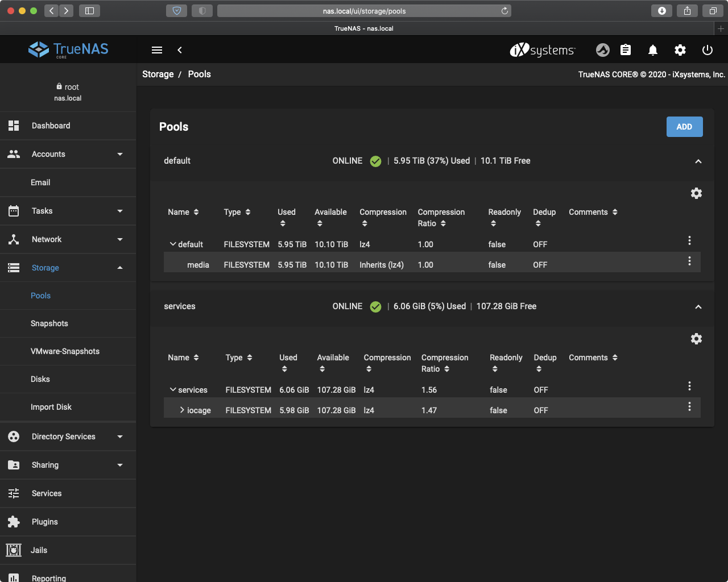Open a new Safari tab
728x582 pixels.
pyautogui.click(x=721, y=28)
